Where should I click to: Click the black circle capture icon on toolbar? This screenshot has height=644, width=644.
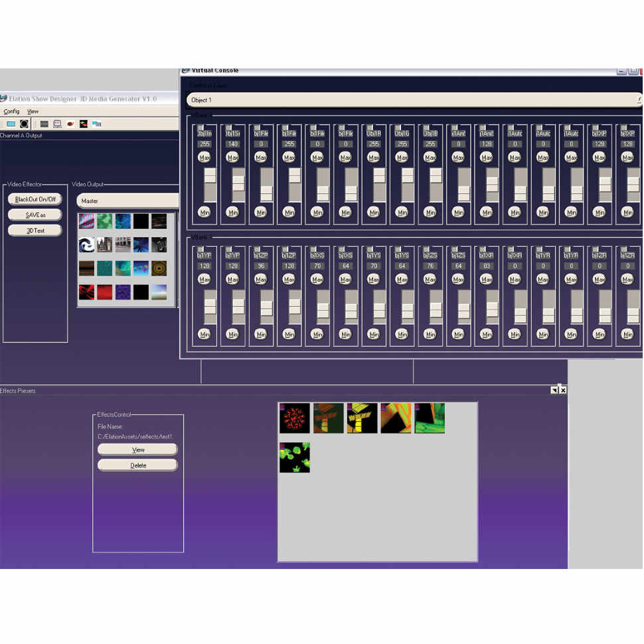(25, 123)
